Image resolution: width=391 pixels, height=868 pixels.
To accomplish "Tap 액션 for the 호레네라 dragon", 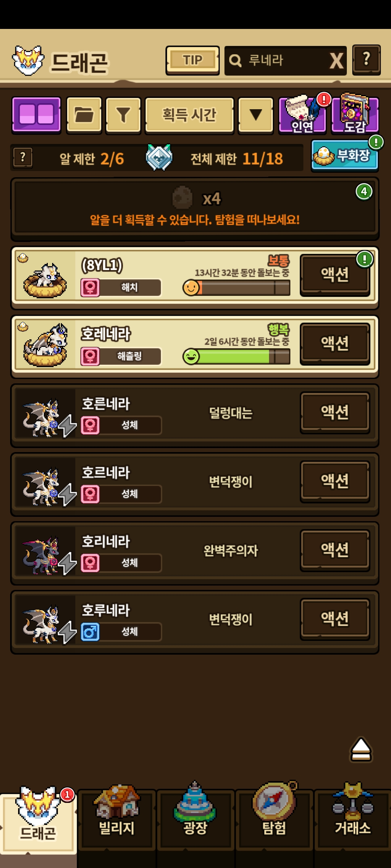I will tap(335, 344).
